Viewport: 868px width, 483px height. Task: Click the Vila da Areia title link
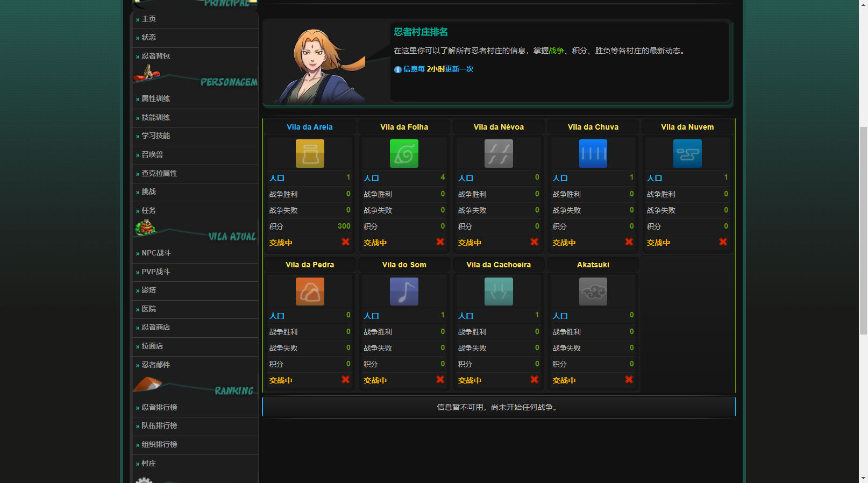click(x=309, y=127)
